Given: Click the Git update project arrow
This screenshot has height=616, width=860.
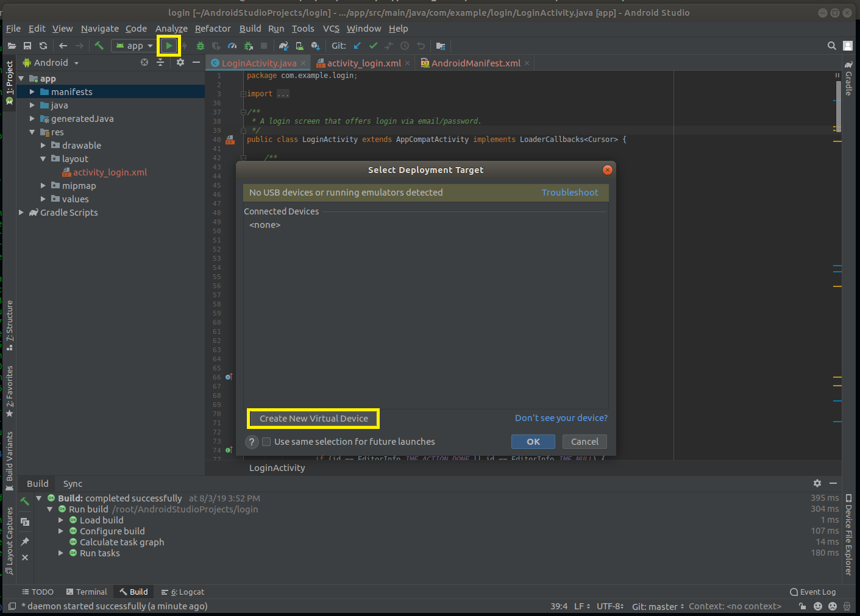Looking at the screenshot, I should pyautogui.click(x=357, y=46).
